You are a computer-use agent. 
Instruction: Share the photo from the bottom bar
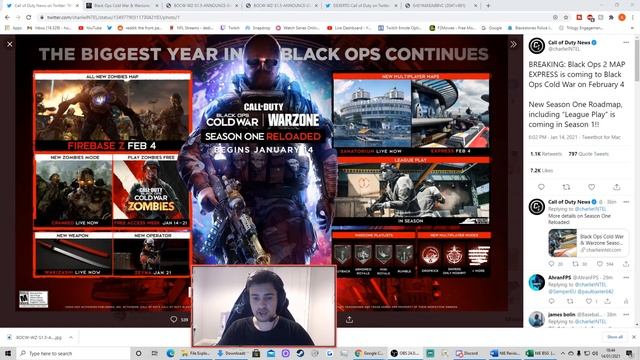click(x=349, y=320)
